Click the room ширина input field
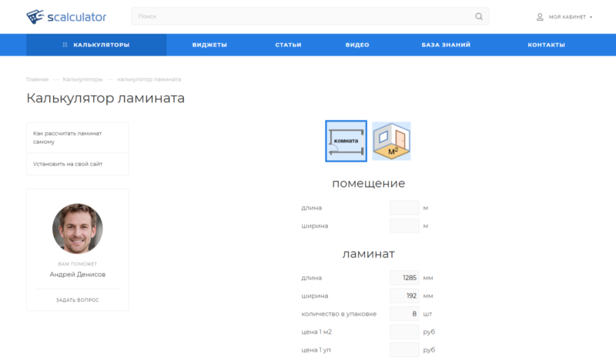This screenshot has height=364, width=616. 404,225
